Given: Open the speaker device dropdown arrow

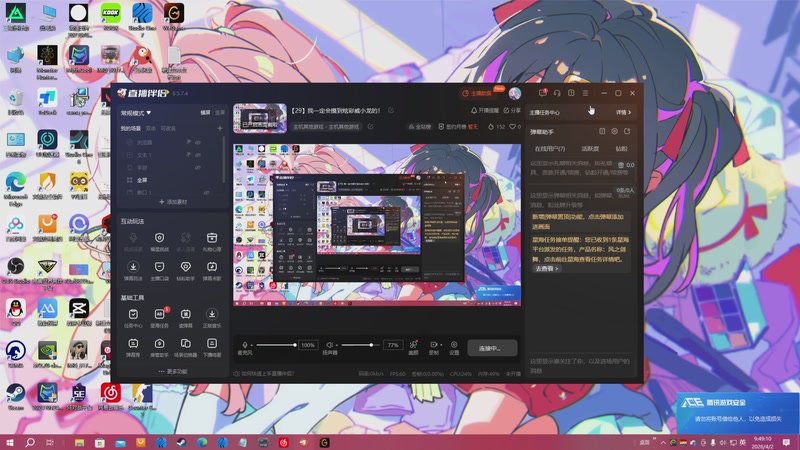Looking at the screenshot, I should 337,345.
